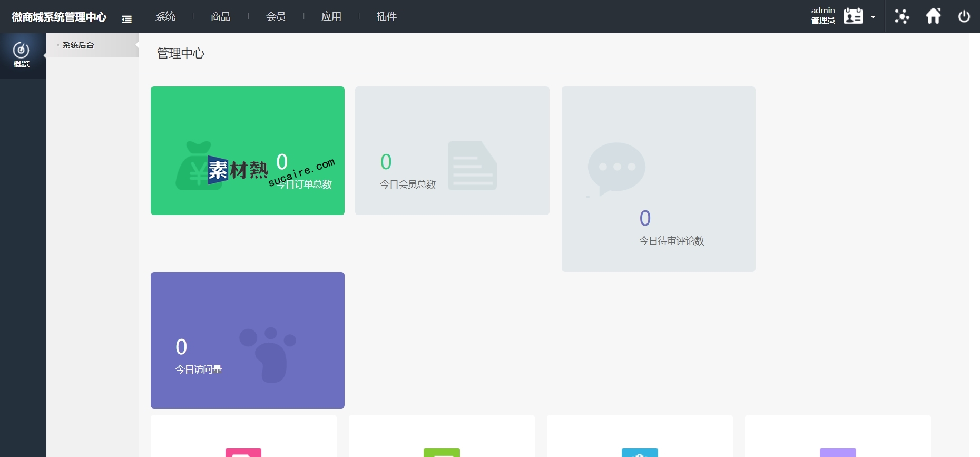The image size is (980, 457).
Task: Open the 今日待审评论数 card
Action: click(659, 179)
